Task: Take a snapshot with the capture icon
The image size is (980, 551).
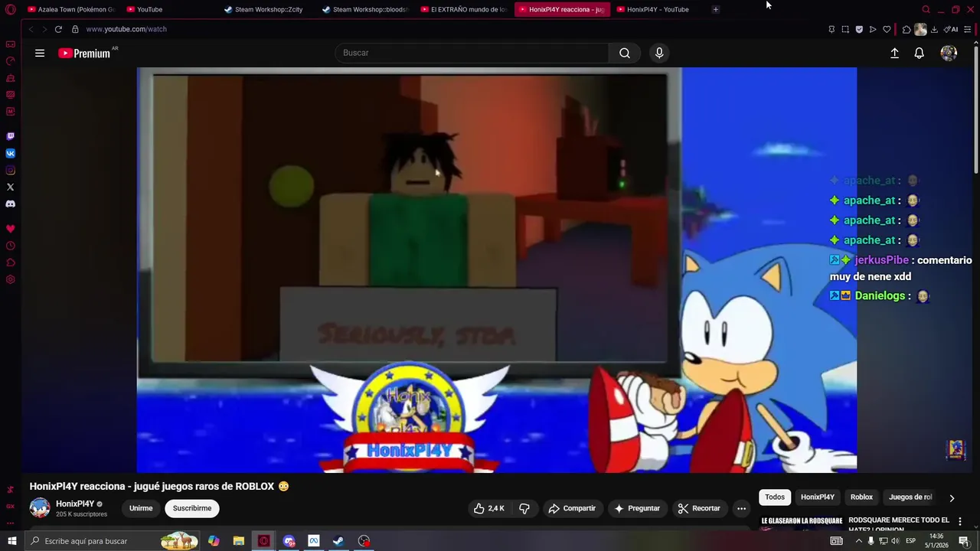Action: click(x=845, y=29)
